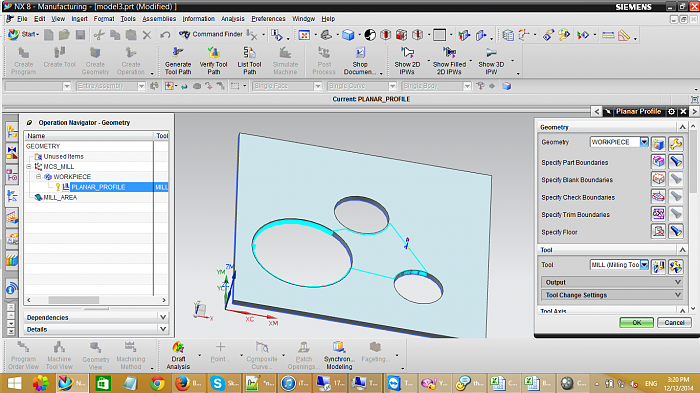Open Shop Documentation tool
700x393 pixels.
pos(360,61)
